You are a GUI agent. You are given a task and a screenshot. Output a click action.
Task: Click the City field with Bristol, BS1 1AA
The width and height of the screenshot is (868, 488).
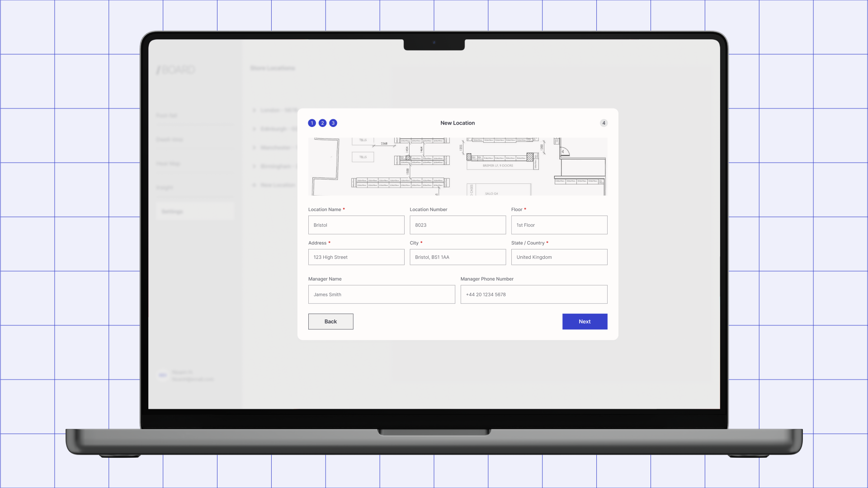click(x=458, y=257)
